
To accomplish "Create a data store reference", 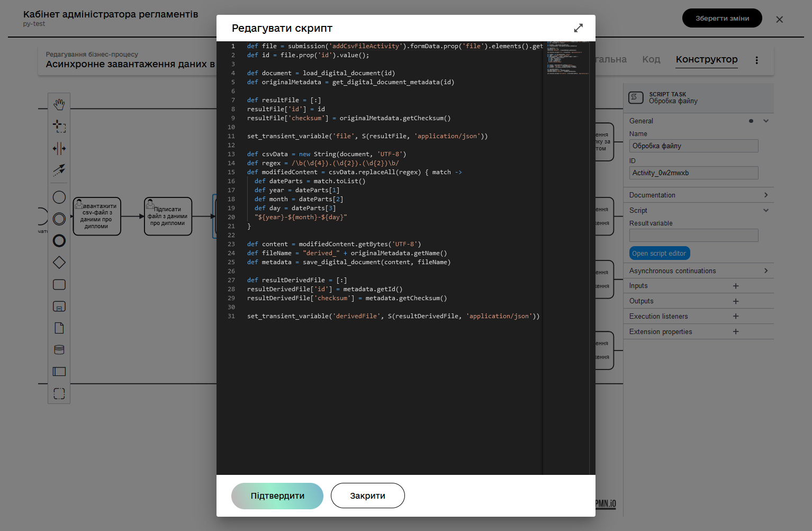I will [59, 350].
